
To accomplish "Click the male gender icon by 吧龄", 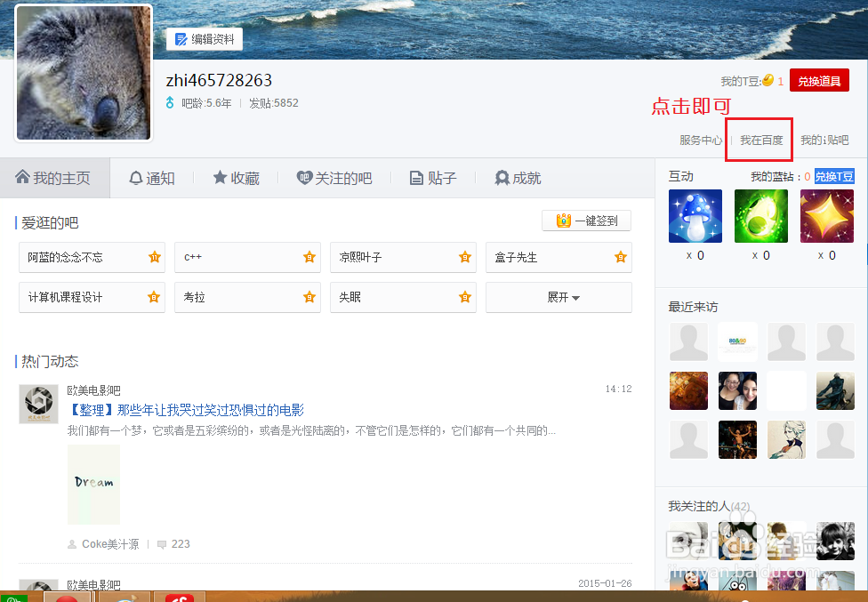I will 170,102.
